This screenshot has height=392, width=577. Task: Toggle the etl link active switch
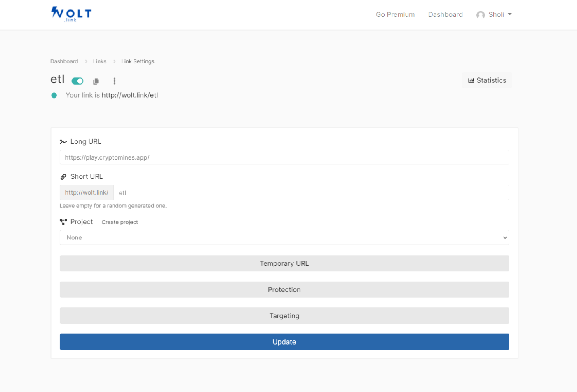tap(77, 81)
